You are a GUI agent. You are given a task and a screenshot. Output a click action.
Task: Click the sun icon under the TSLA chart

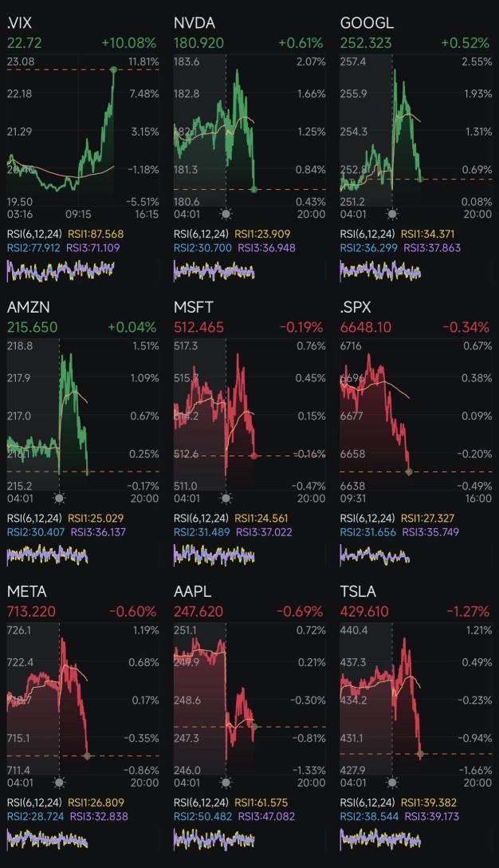(391, 783)
